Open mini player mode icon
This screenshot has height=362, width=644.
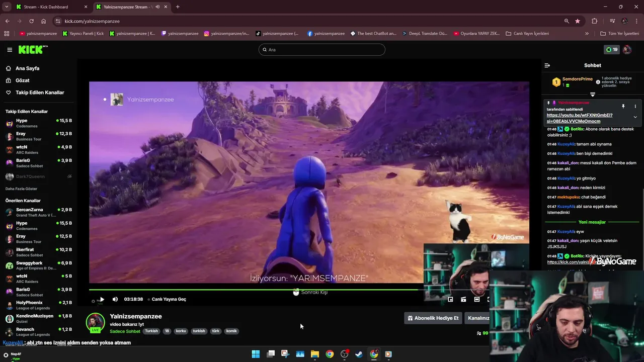(450, 299)
